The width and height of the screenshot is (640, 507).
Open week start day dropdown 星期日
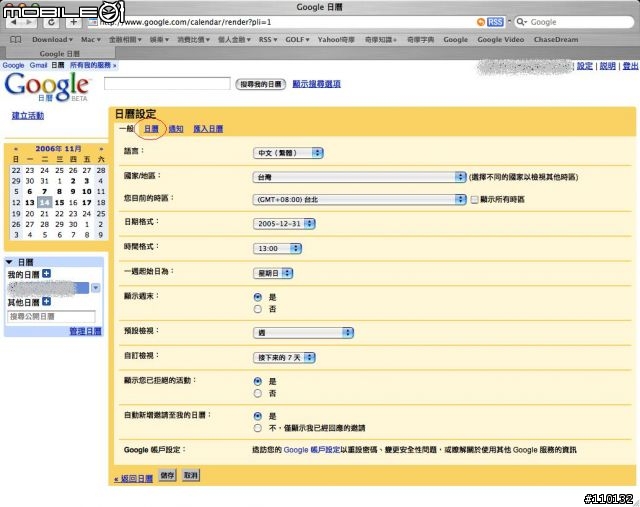(x=273, y=273)
